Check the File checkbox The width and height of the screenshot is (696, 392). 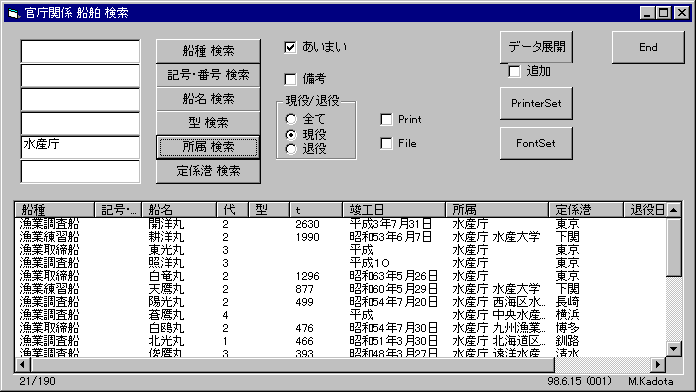(387, 143)
